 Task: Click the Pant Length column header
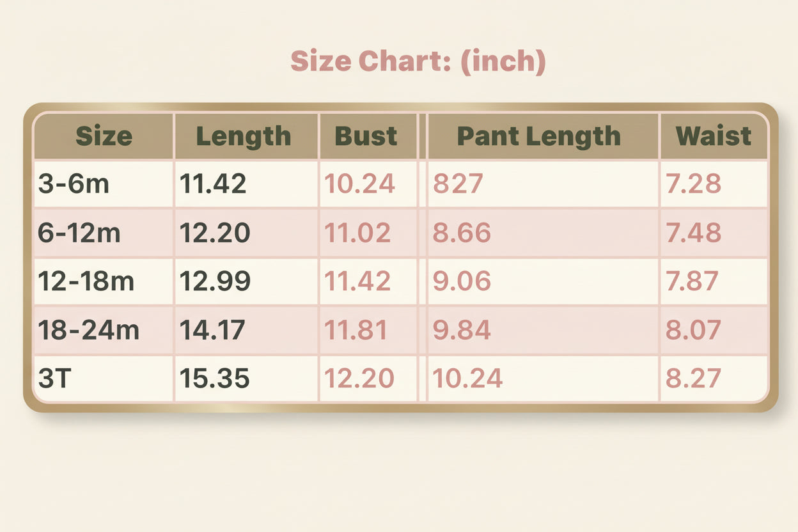[538, 136]
